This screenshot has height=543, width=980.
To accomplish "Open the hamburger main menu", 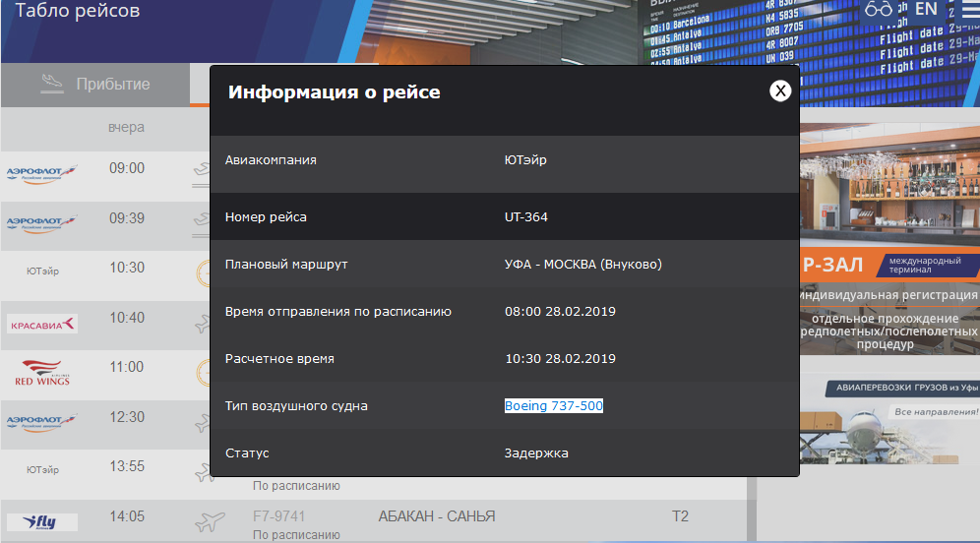I will pyautogui.click(x=970, y=11).
